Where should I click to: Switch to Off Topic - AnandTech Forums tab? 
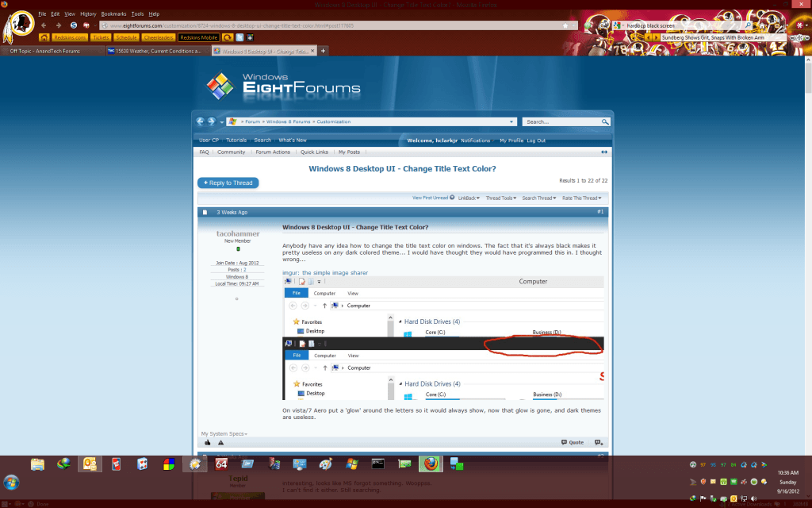(x=44, y=51)
